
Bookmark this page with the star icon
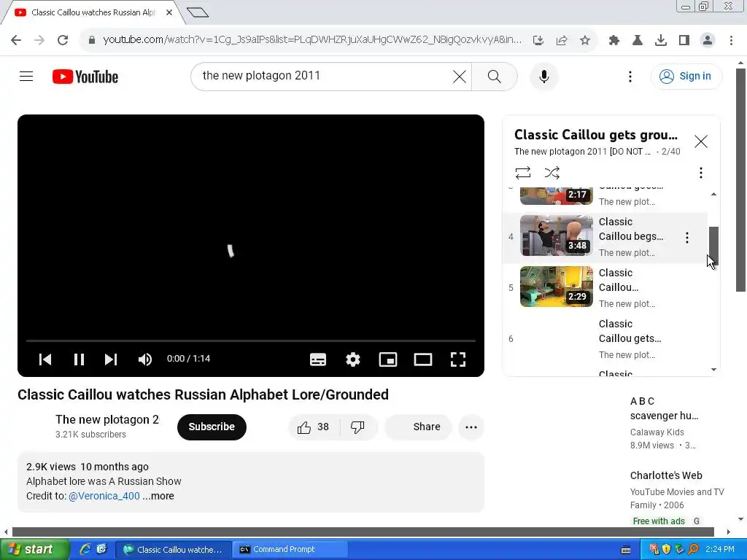coord(585,41)
